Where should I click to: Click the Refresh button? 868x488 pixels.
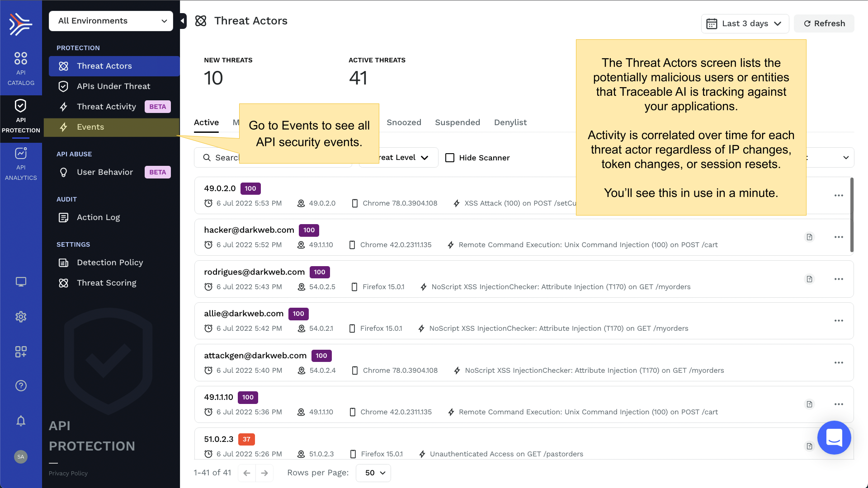(824, 23)
